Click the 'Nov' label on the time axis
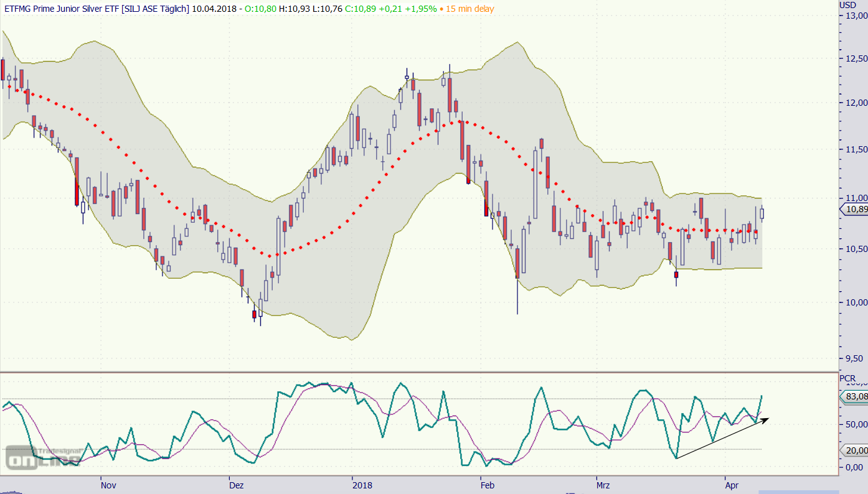Image resolution: width=868 pixels, height=494 pixels. pyautogui.click(x=108, y=485)
